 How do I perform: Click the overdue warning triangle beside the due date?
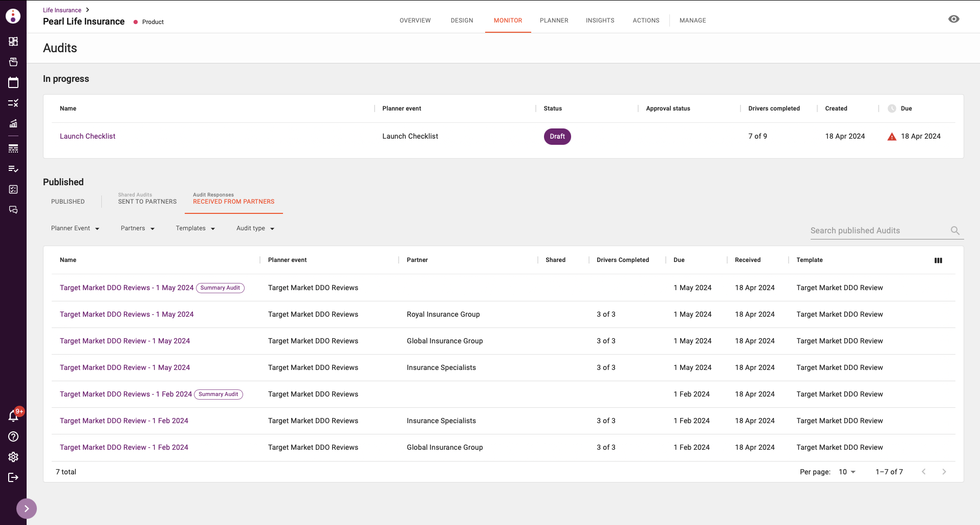pos(892,137)
